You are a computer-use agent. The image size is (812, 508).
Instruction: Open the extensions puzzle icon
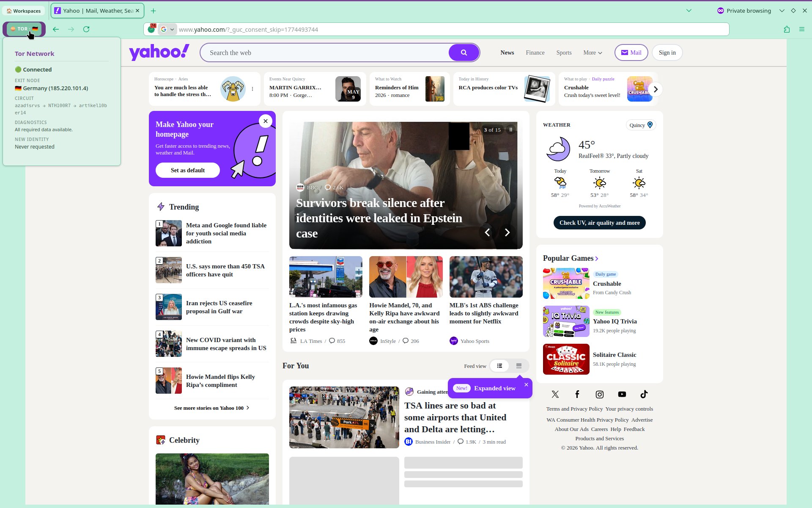786,29
